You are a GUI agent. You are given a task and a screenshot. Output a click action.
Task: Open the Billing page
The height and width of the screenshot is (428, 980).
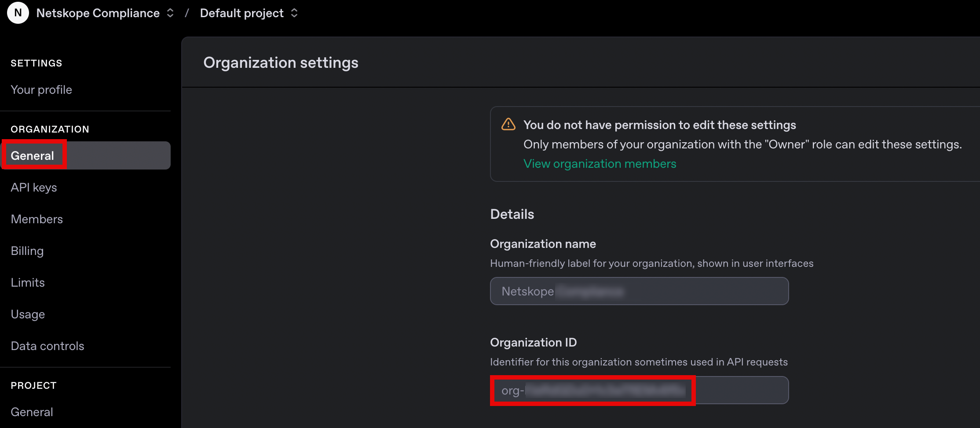point(27,251)
